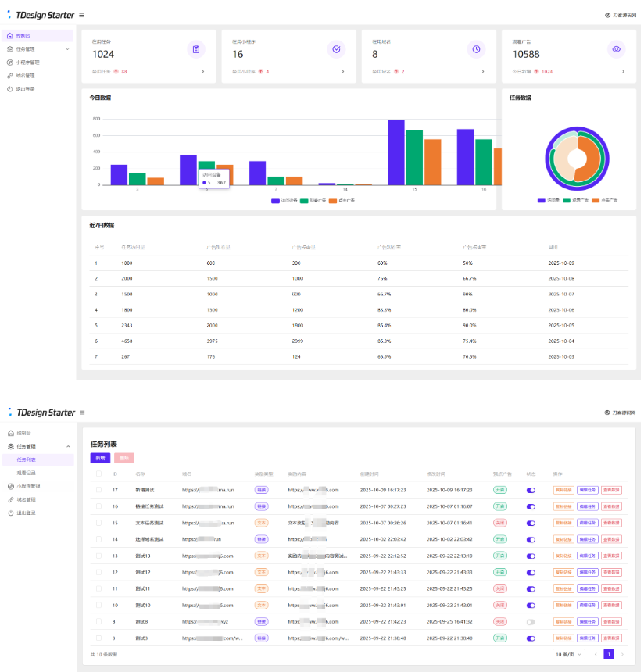Click the clock icon in 在用域名 card
This screenshot has width=644, height=672.
pos(476,49)
